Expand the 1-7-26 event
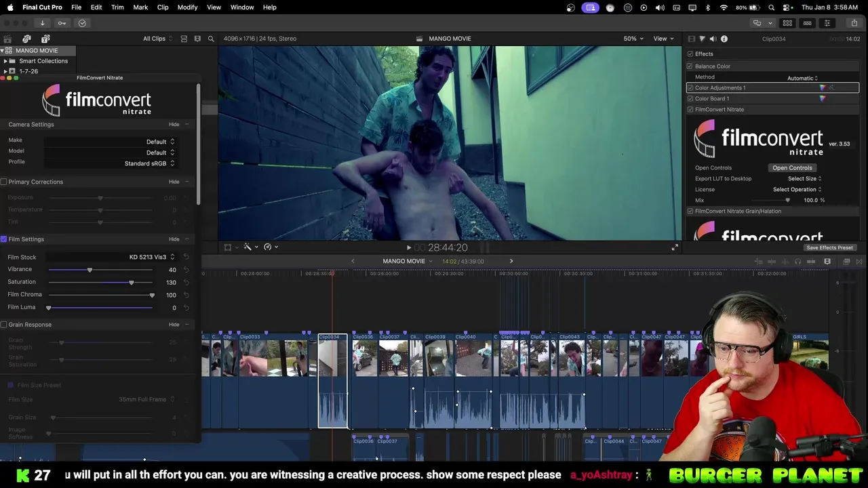The width and height of the screenshot is (868, 488). click(x=5, y=71)
